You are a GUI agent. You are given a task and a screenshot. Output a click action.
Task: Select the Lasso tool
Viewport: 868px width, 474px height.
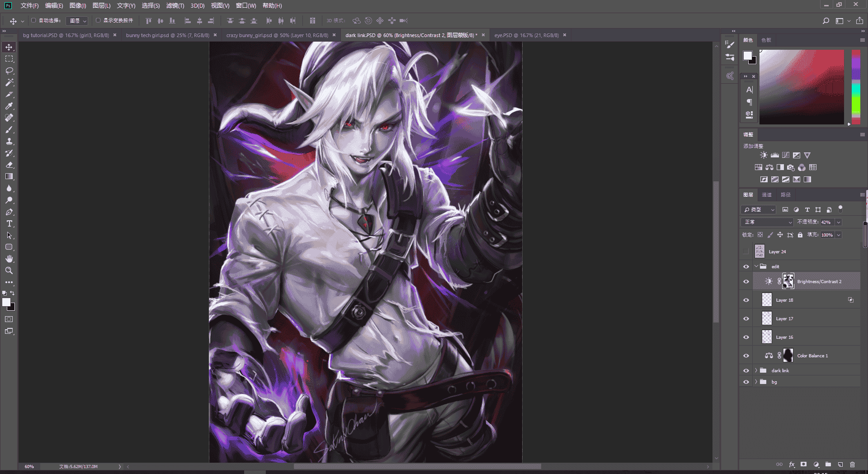click(x=9, y=71)
